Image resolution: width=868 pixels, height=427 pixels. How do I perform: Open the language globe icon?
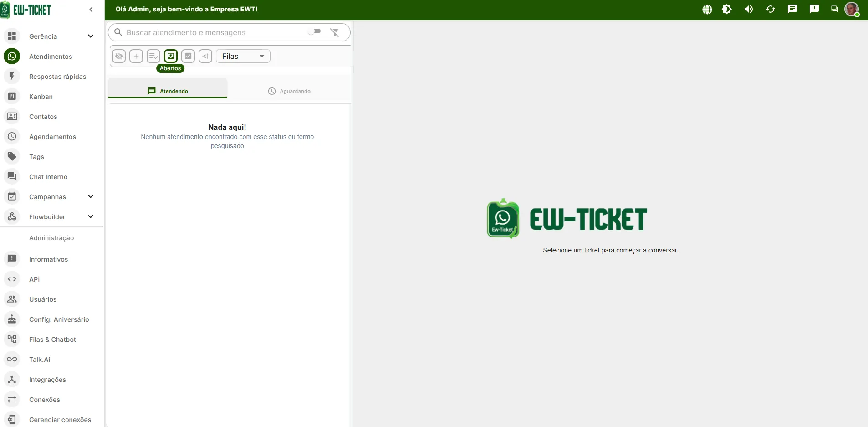[x=707, y=9]
